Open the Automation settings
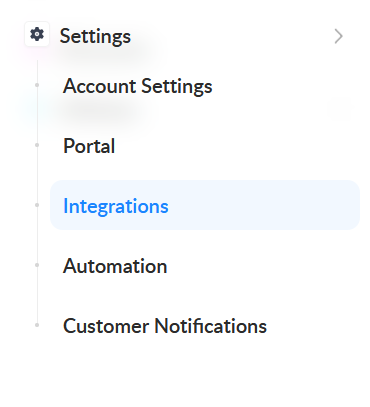 115,266
